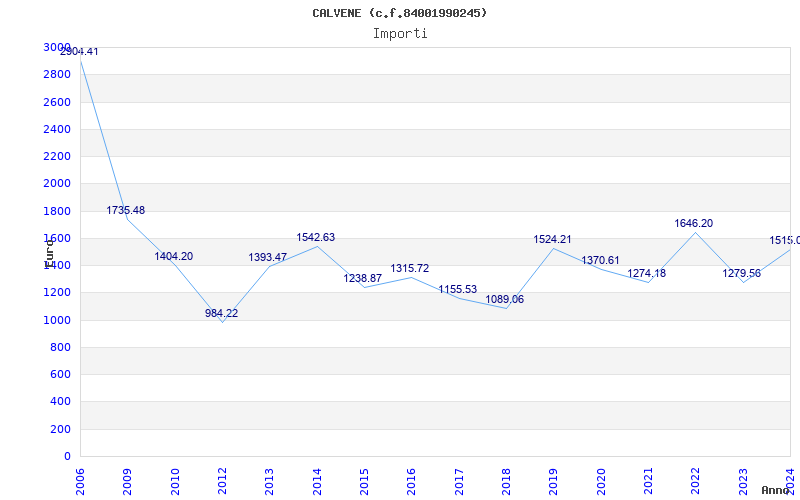The height and width of the screenshot is (500, 800).
Task: Click the 1279.56 data label
Action: pos(741,273)
